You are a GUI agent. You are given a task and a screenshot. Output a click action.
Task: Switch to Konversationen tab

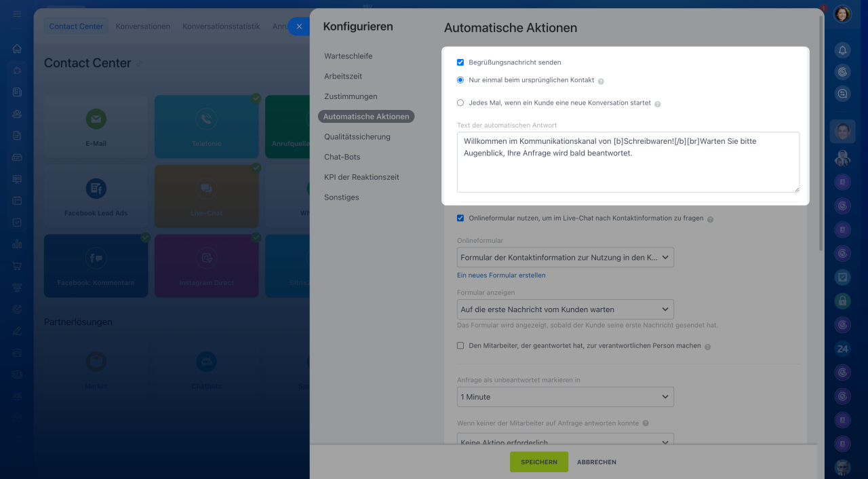[142, 26]
